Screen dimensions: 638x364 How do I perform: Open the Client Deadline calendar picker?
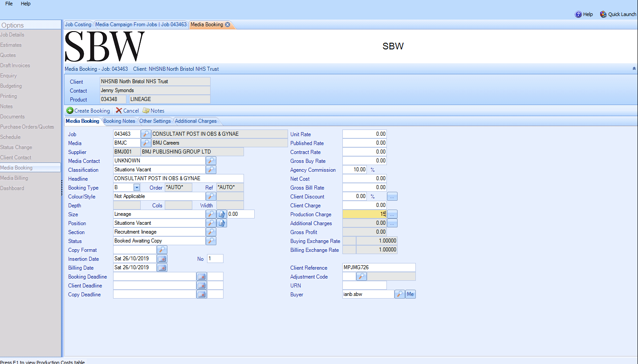(x=202, y=285)
